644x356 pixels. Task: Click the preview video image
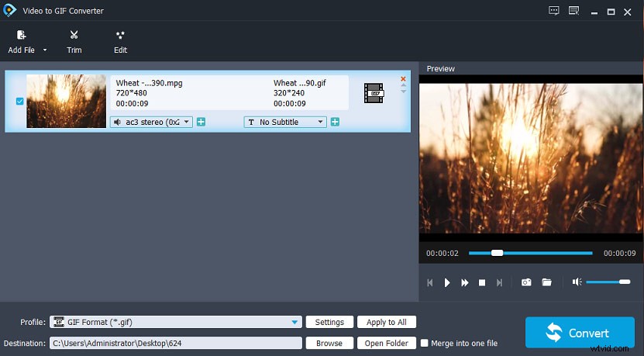(531, 158)
